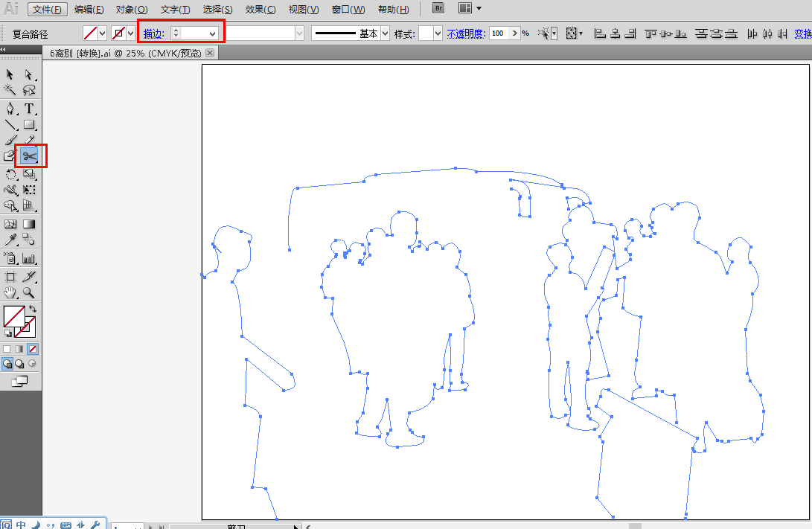The width and height of the screenshot is (812, 529).
Task: Set paint mode to None
Action: pos(33,349)
